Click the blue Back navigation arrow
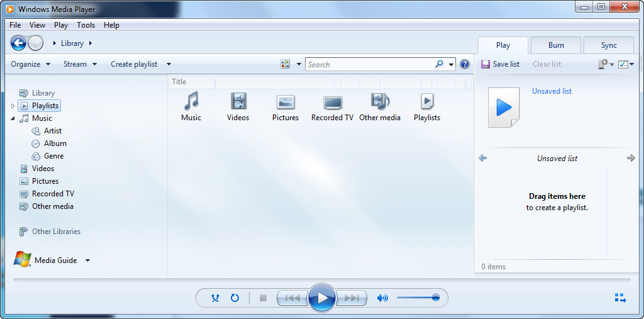This screenshot has width=644, height=319. [18, 43]
